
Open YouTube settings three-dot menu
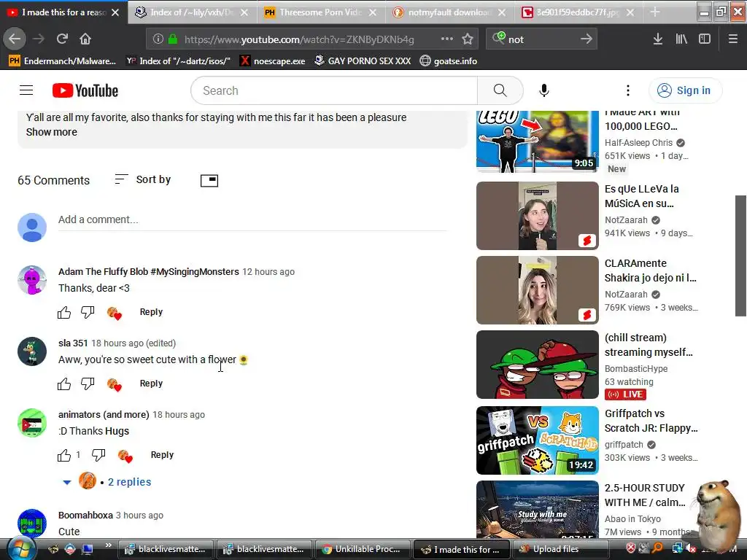click(x=628, y=90)
